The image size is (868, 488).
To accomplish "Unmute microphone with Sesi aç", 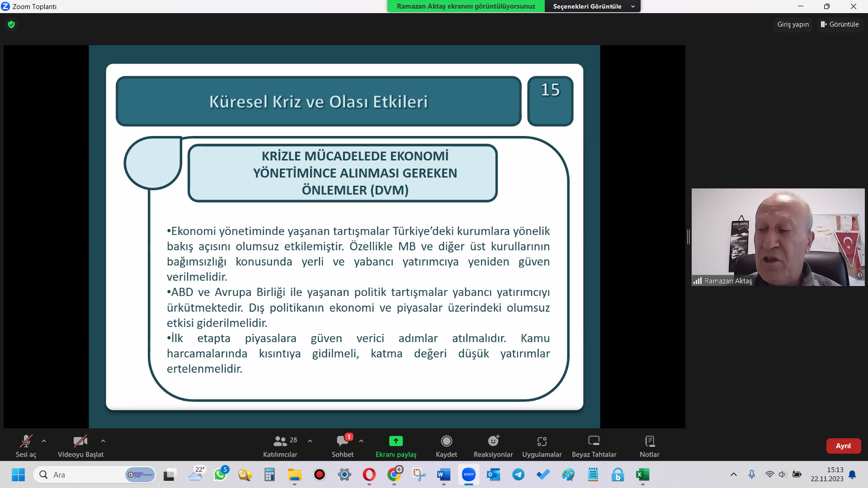I will (x=26, y=446).
